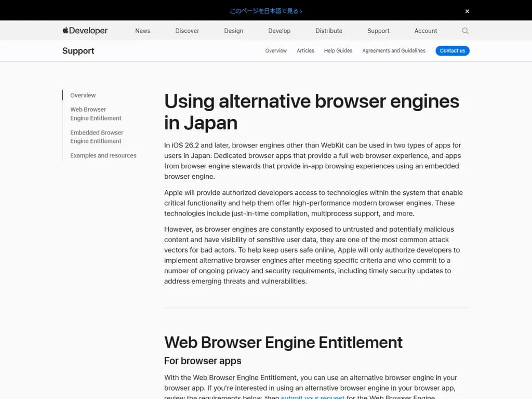
Task: View this page in Japanese via banner link
Action: point(265,10)
